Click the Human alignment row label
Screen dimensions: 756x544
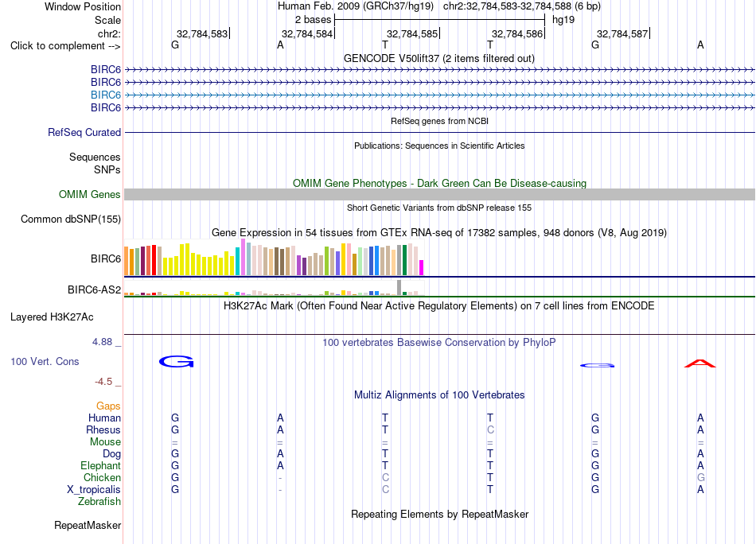pyautogui.click(x=104, y=418)
